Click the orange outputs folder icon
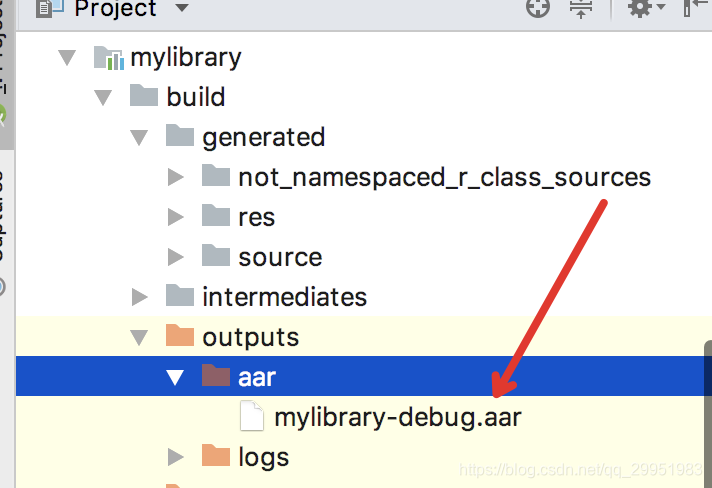This screenshot has height=488, width=712. 180,335
